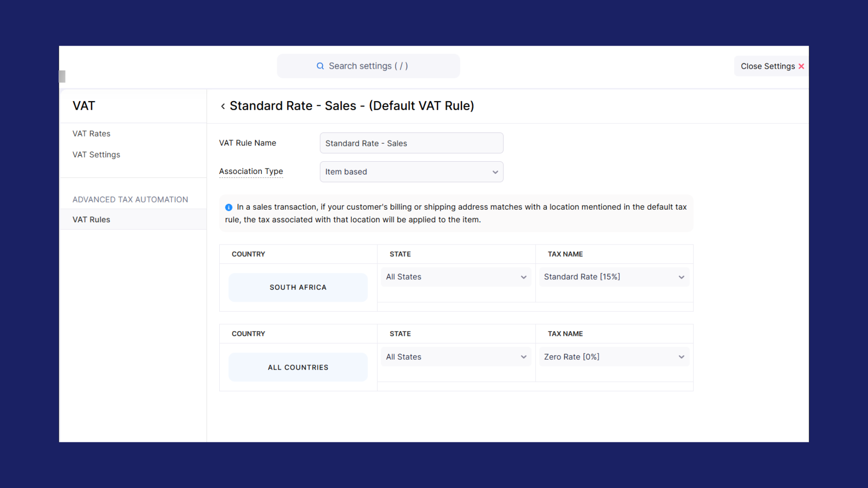This screenshot has height=488, width=868.
Task: Click the Advanced Tax Automation heading
Action: [x=130, y=200]
